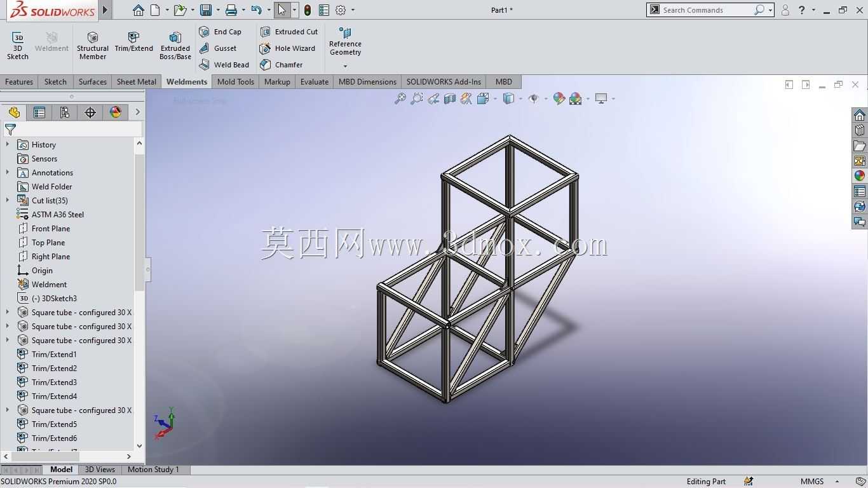Image resolution: width=868 pixels, height=488 pixels.
Task: Add an End Cap feature
Action: pyautogui.click(x=220, y=32)
